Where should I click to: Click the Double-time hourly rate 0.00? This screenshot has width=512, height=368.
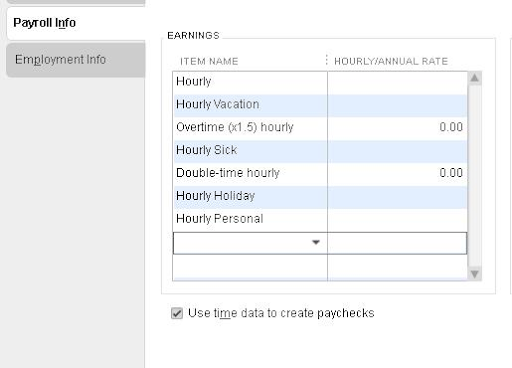pyautogui.click(x=451, y=173)
